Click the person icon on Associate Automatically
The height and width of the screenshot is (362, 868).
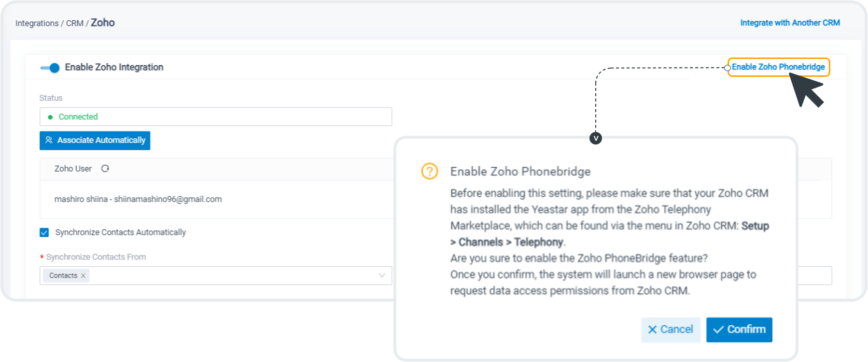[x=49, y=140]
